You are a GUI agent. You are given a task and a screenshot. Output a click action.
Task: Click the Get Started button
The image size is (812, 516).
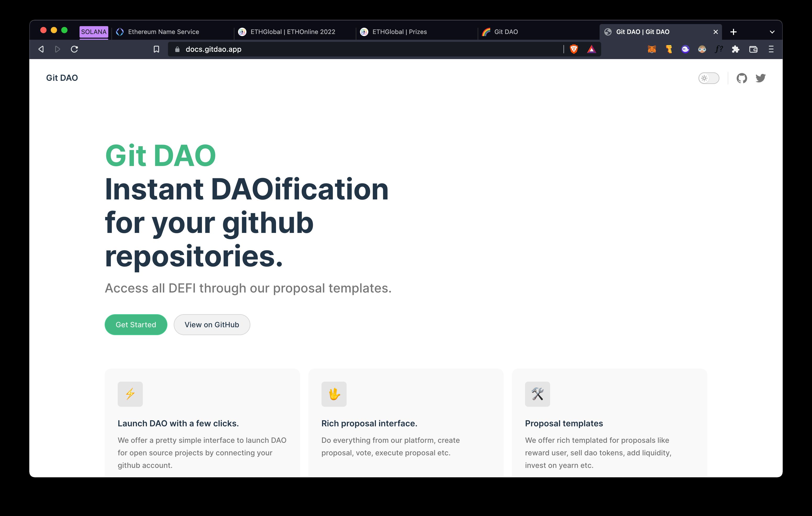[x=136, y=325]
